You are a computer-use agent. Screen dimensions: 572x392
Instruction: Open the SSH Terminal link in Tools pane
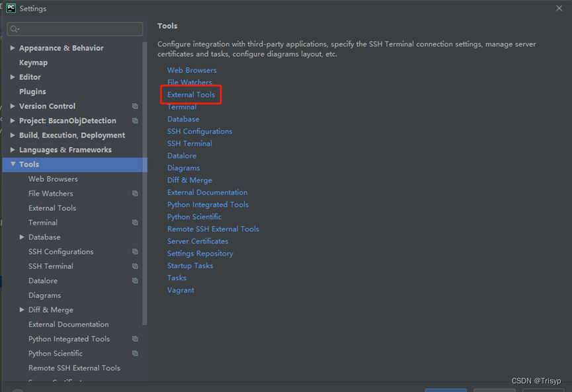190,143
